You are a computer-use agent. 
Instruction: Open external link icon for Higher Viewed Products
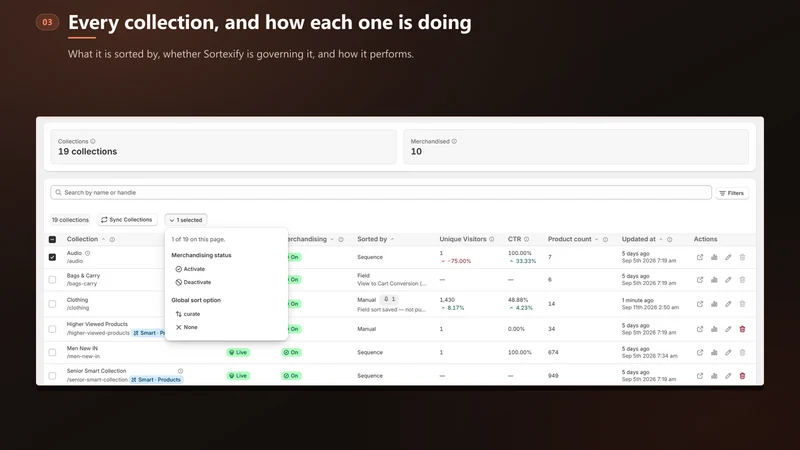pyautogui.click(x=699, y=329)
